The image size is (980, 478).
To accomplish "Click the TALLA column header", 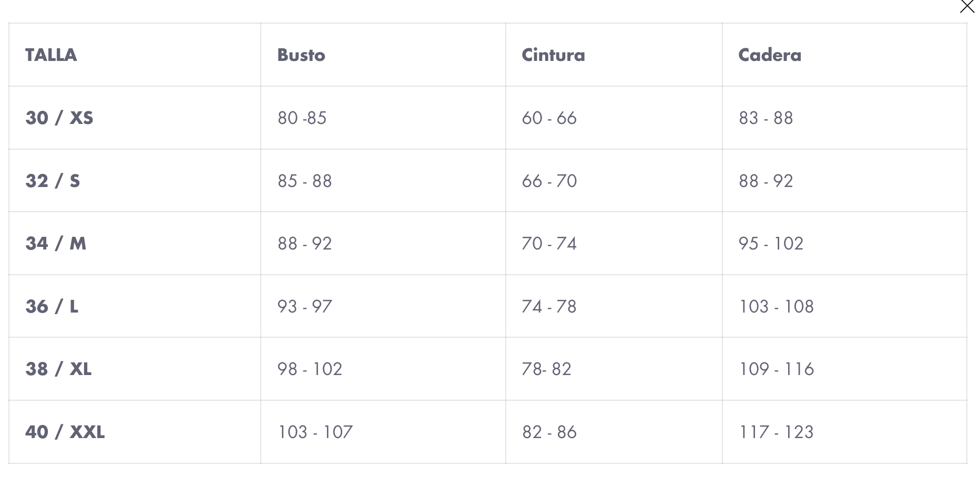I will (51, 55).
